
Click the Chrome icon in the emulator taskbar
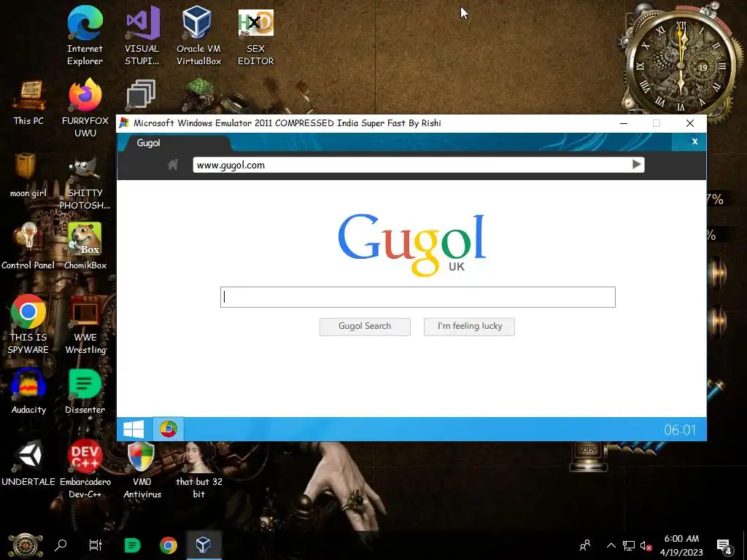click(x=169, y=429)
